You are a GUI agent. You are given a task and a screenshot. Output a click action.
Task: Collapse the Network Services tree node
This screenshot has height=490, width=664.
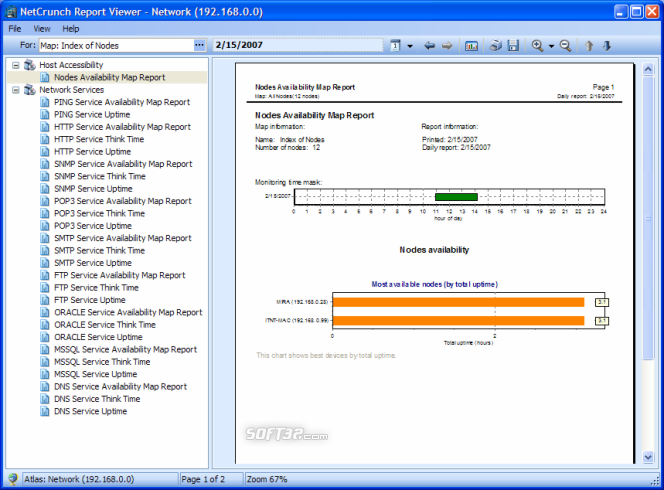coord(16,90)
